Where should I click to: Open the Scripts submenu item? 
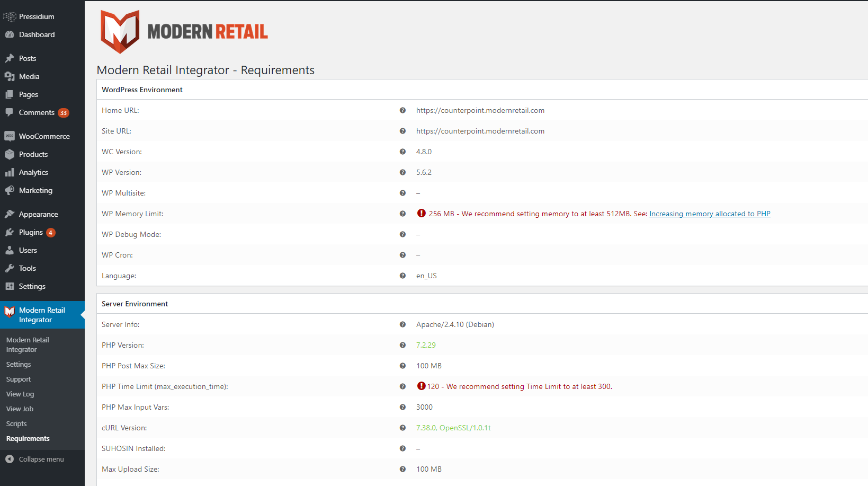coord(16,424)
